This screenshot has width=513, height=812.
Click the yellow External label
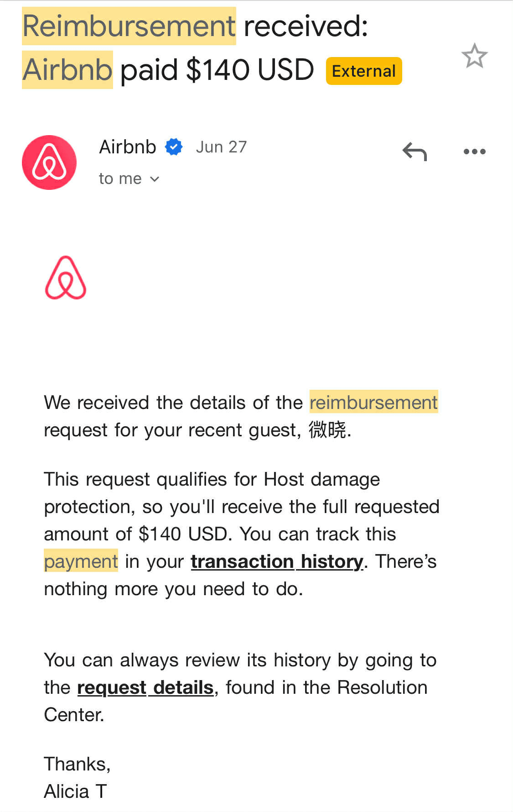pos(363,71)
